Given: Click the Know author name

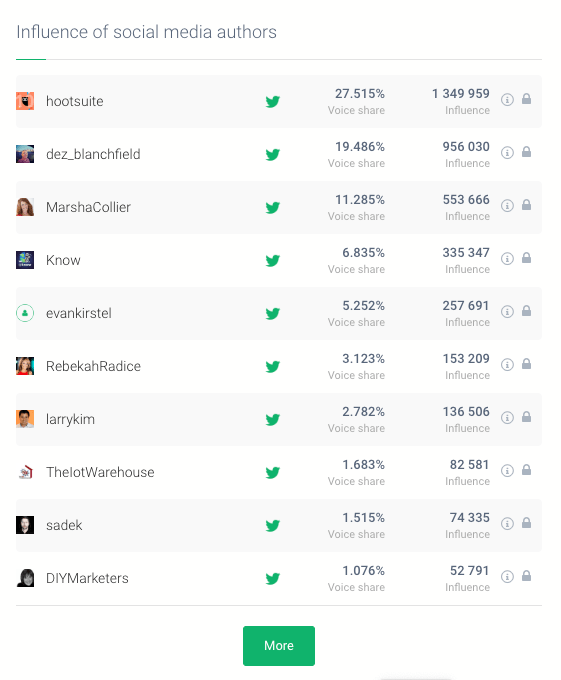Looking at the screenshot, I should tap(63, 260).
